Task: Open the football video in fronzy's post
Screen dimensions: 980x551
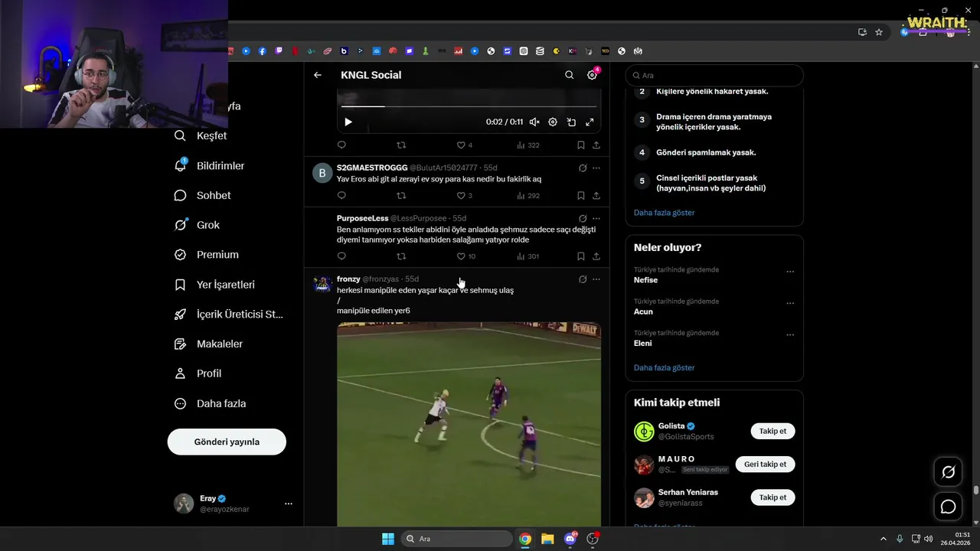Action: click(x=469, y=424)
